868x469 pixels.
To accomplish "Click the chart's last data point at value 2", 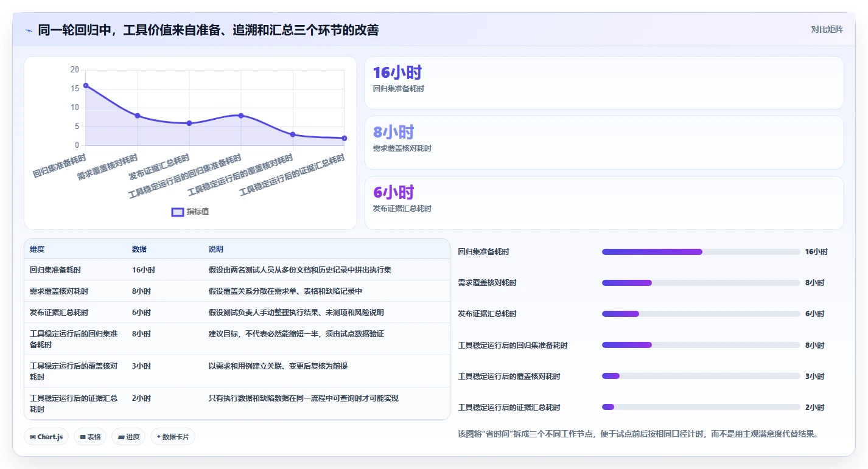I will coord(345,138).
